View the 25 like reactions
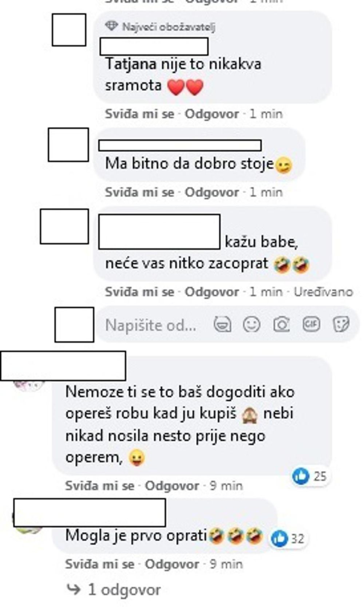This screenshot has width=364, height=607. pos(310,476)
